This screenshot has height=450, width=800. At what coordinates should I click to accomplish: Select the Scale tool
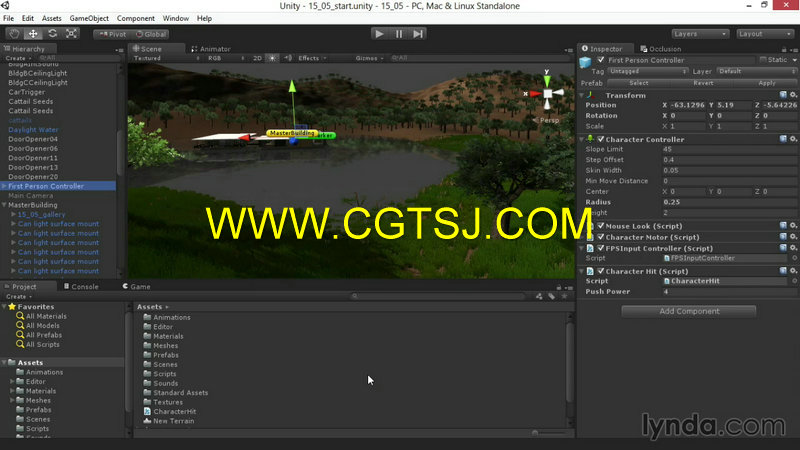(x=71, y=34)
